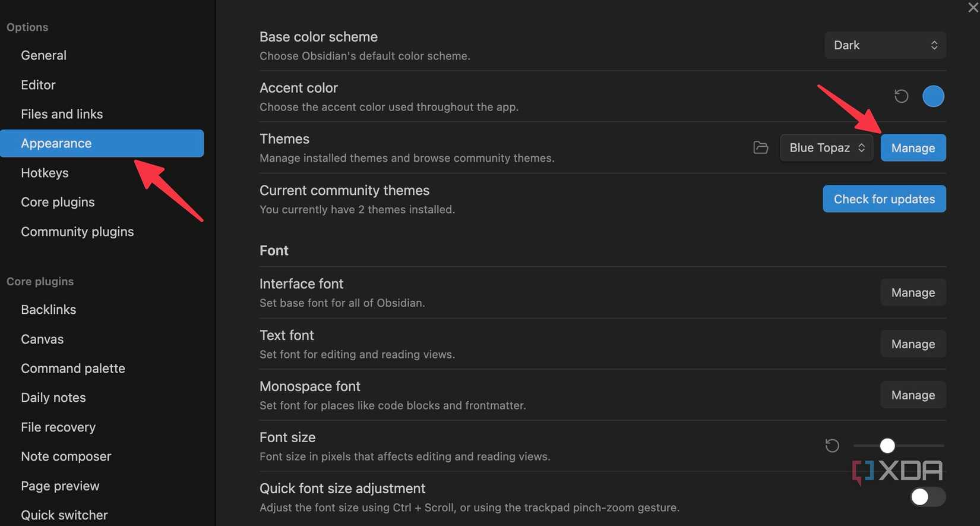Click the Font size slider handle

click(x=887, y=445)
